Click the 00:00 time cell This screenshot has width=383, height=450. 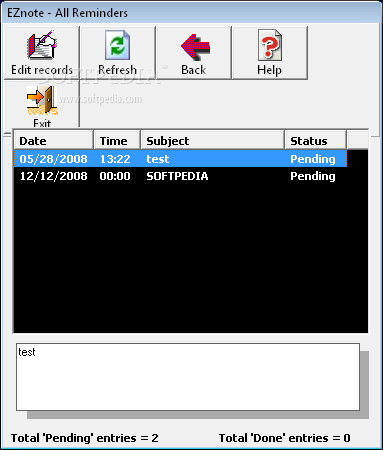[115, 176]
